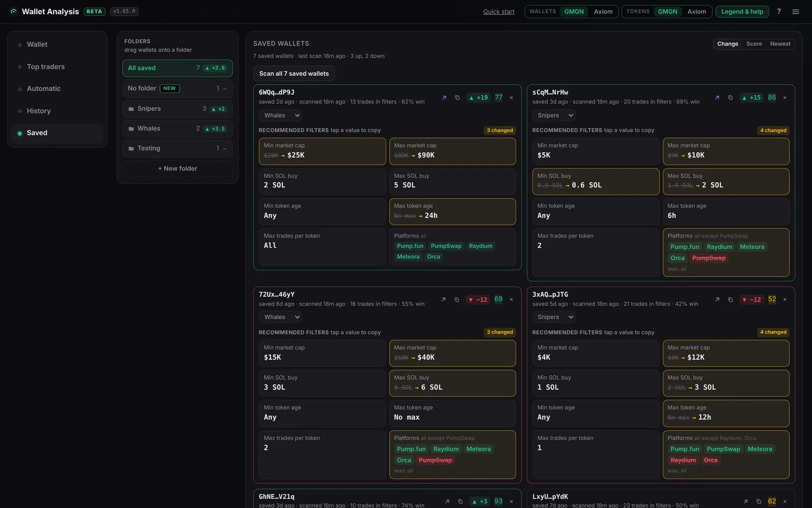Open external link for wallet GhNE…V21q

tap(447, 501)
